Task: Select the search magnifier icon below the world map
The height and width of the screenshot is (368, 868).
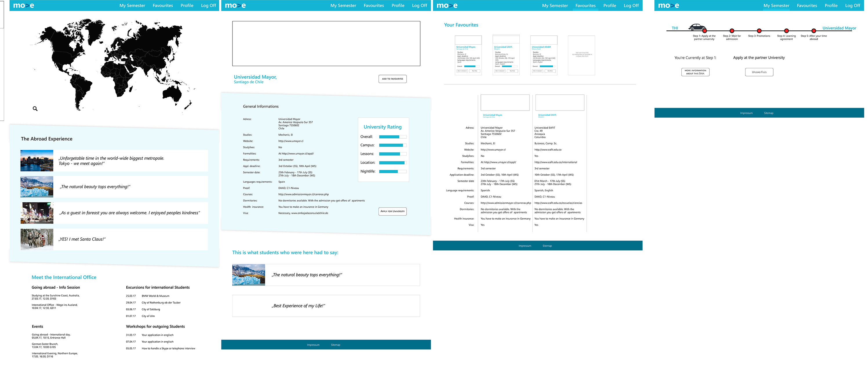Action: [x=35, y=108]
